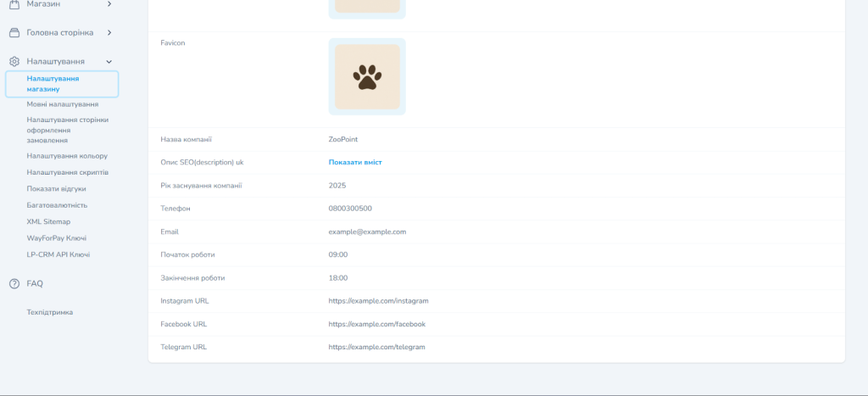Open Налаштування кольору settings

pyautogui.click(x=67, y=156)
